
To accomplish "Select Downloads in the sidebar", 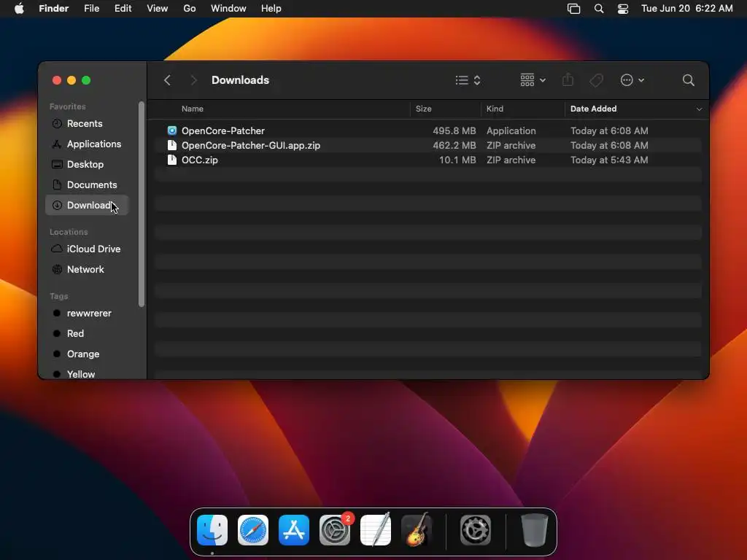I will click(88, 205).
